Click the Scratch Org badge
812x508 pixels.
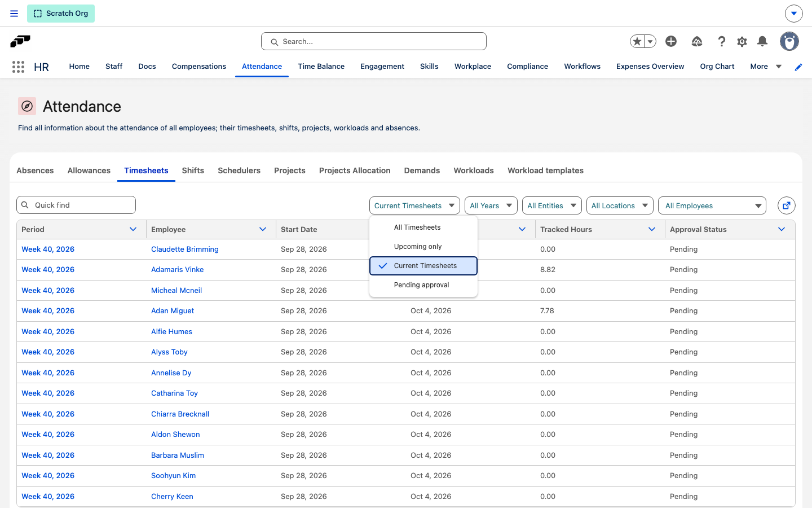pyautogui.click(x=61, y=14)
